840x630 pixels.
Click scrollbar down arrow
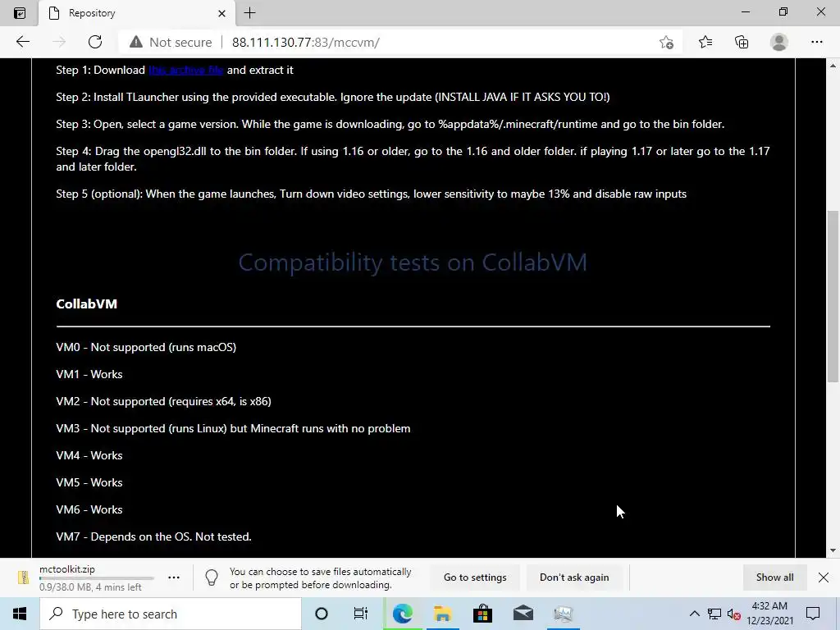tap(833, 550)
